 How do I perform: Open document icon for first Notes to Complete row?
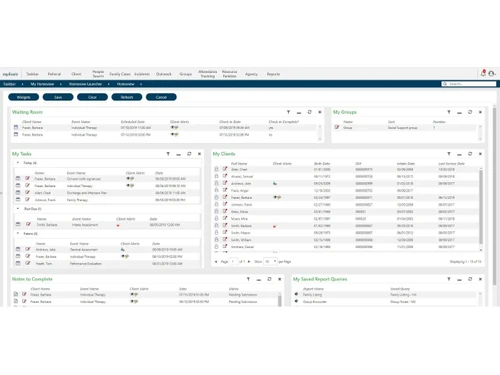tap(16, 294)
